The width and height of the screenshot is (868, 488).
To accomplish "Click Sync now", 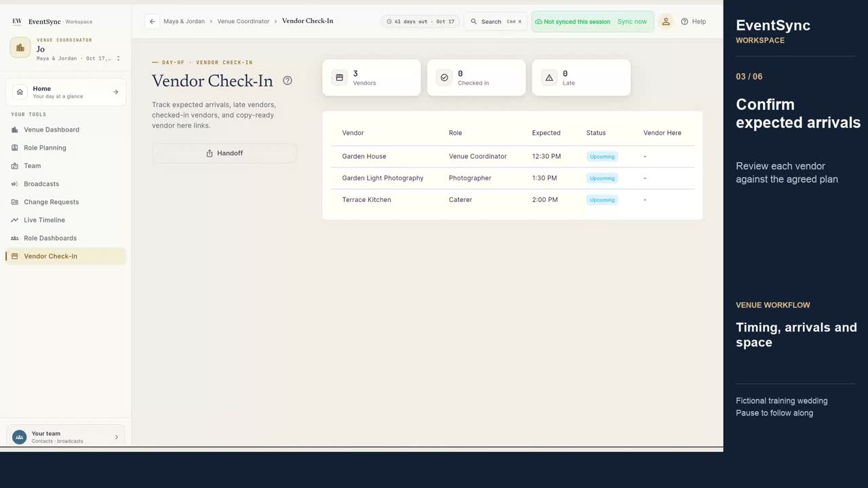I will (632, 22).
